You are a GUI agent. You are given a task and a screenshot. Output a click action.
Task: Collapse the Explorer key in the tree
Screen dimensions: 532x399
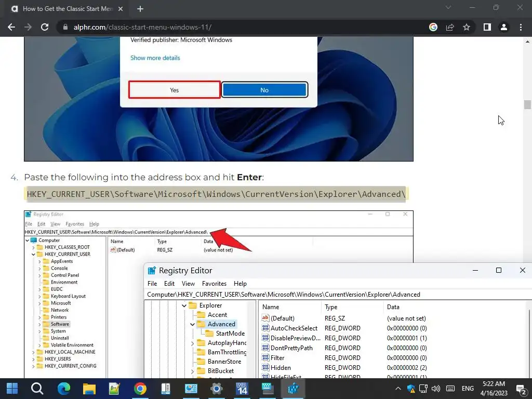(x=184, y=305)
